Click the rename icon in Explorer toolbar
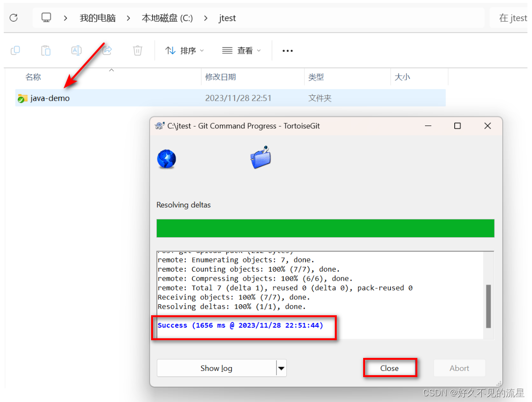This screenshot has width=532, height=402. pyautogui.click(x=76, y=50)
